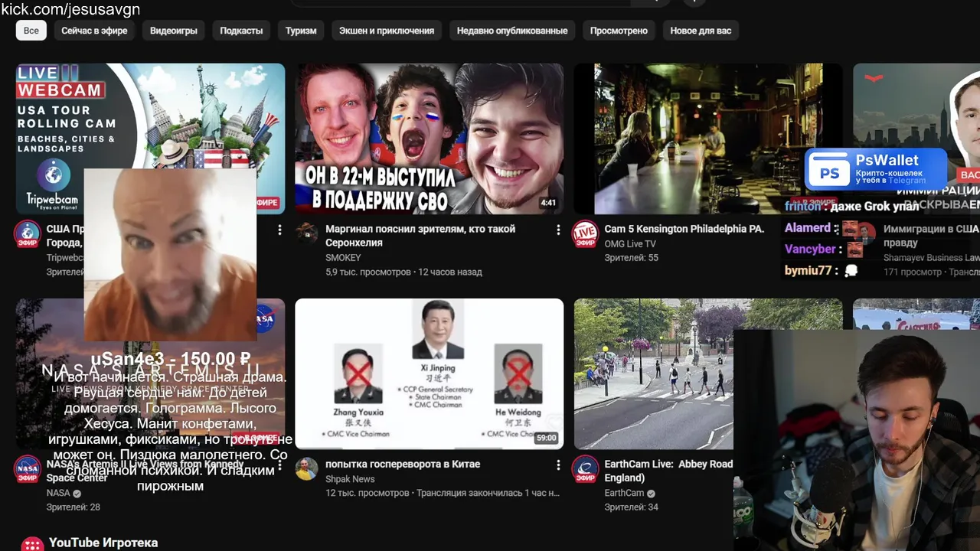Click the 'Зрителей: 28' viewer count
This screenshot has width=980, height=551.
coord(73,507)
